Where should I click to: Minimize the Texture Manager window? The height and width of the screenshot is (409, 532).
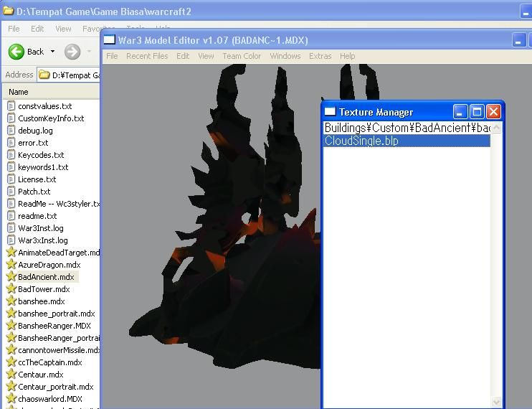[x=460, y=112]
